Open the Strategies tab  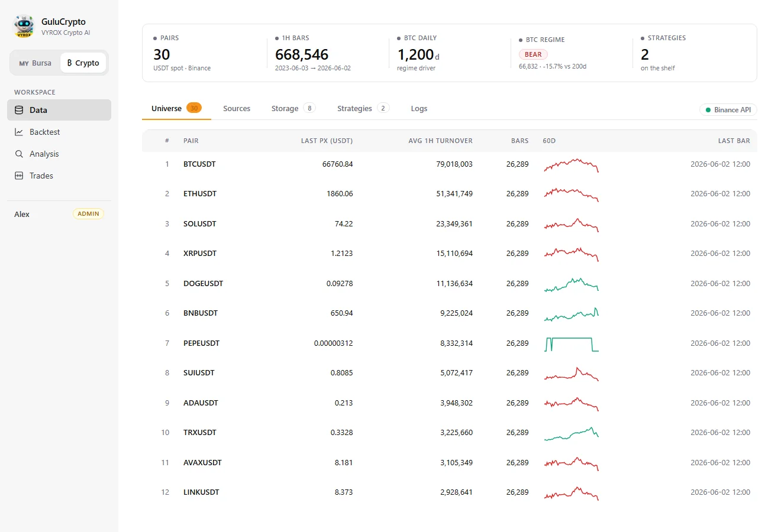363,109
